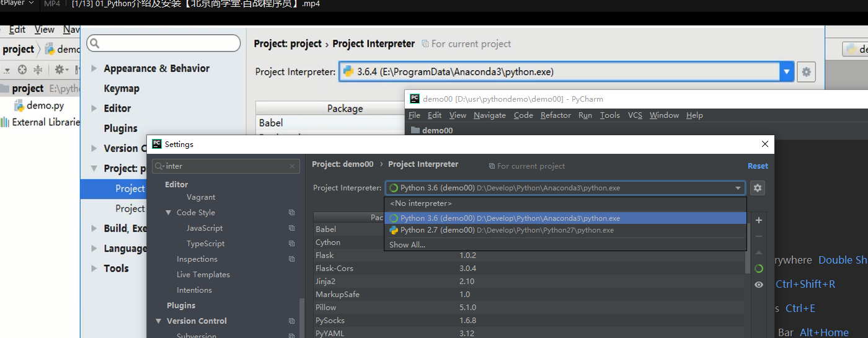
Task: Click the copy icon beside Version Control
Action: pyautogui.click(x=291, y=321)
